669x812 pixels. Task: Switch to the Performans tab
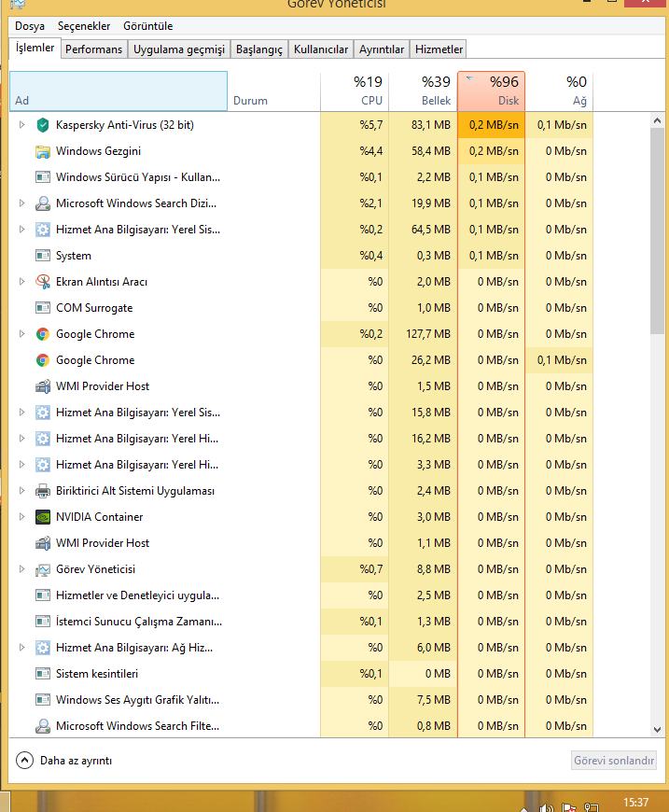pyautogui.click(x=93, y=49)
